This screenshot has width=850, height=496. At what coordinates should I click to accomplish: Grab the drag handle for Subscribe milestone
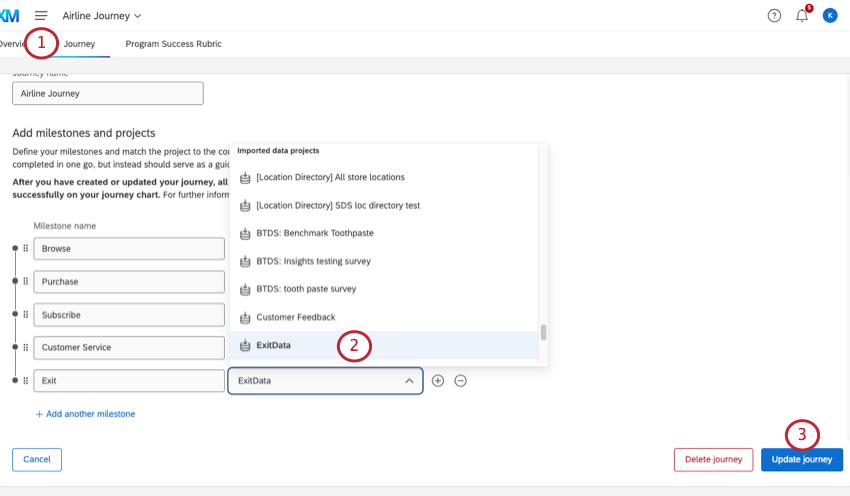point(25,314)
